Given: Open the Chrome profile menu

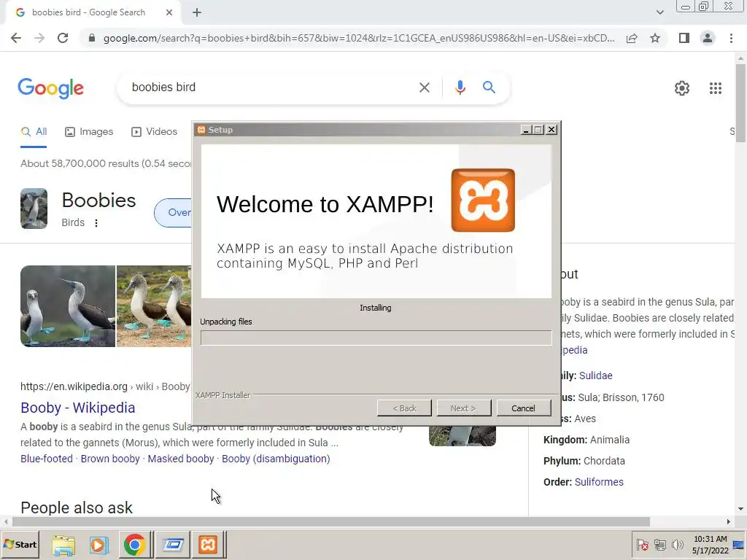Looking at the screenshot, I should [x=708, y=38].
